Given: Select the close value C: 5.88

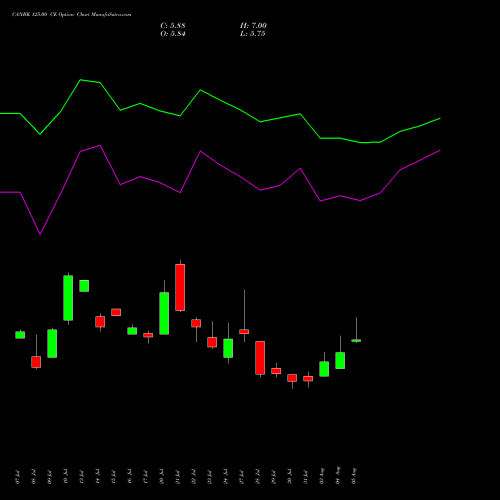Looking at the screenshot, I should coord(173,26).
